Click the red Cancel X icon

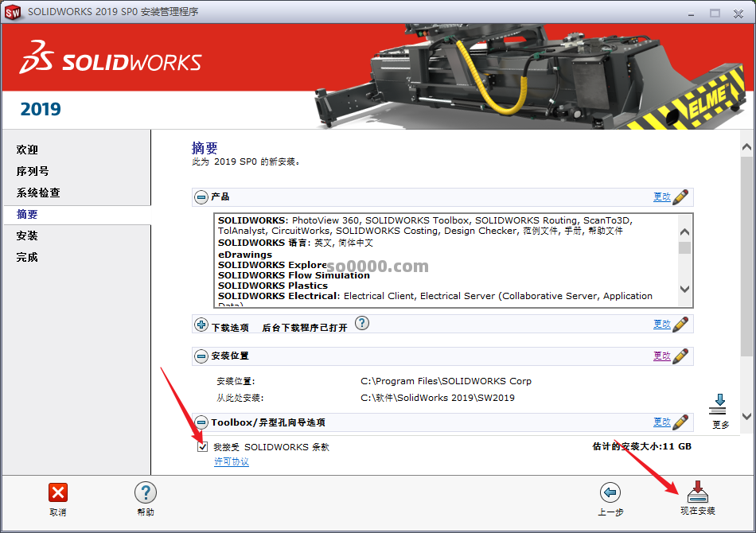point(58,492)
